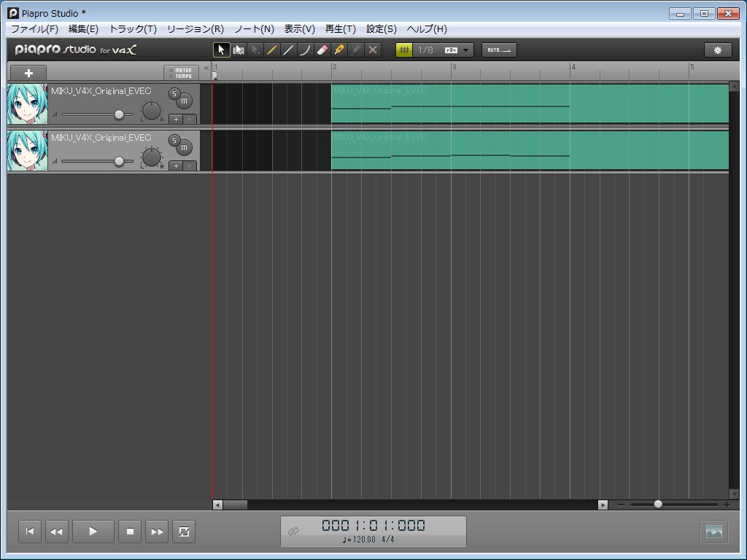The height and width of the screenshot is (560, 747).
Task: Solo the first MIKU track
Action: (x=174, y=93)
